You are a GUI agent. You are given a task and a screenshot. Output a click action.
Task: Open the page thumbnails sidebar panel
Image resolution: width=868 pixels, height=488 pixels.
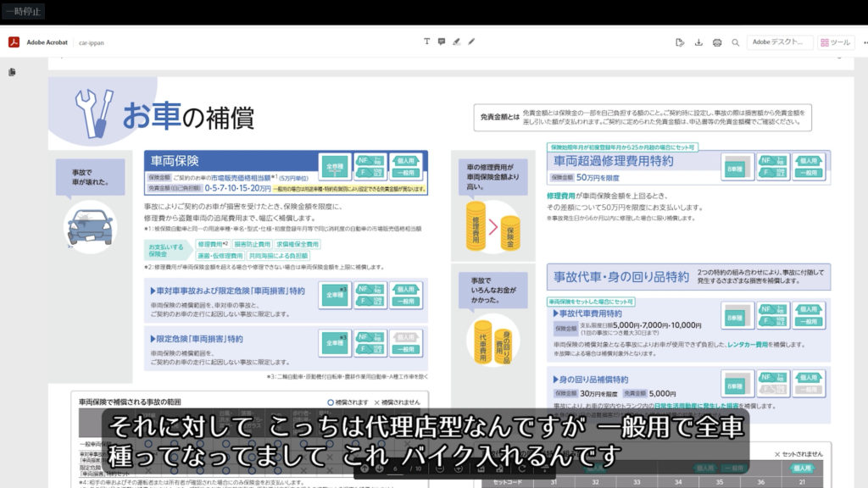point(13,73)
